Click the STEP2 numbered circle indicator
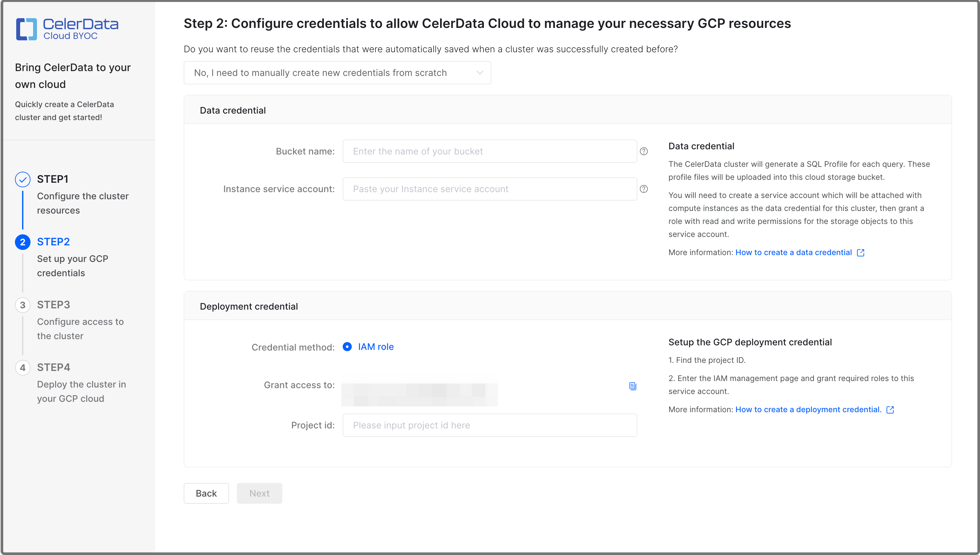This screenshot has width=980, height=555. click(x=22, y=242)
